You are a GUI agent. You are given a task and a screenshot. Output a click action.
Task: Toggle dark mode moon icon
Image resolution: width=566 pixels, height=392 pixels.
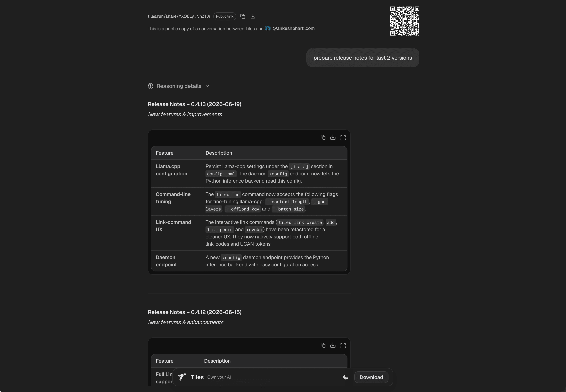346,377
